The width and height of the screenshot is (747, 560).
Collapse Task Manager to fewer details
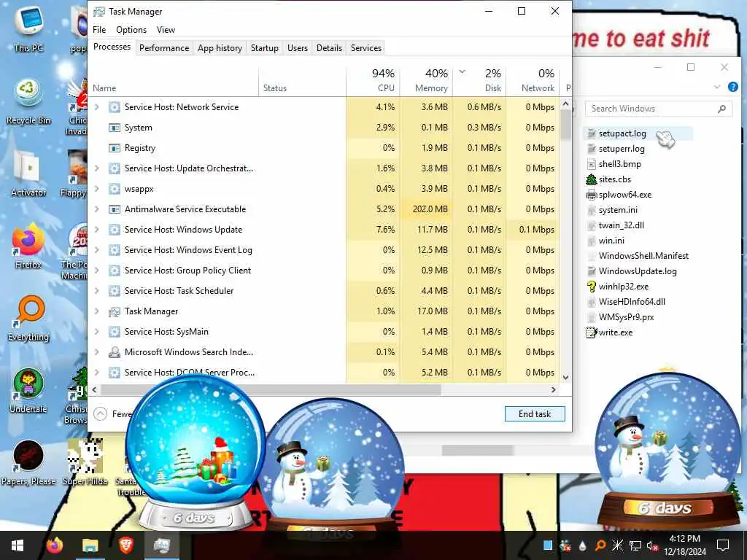[x=101, y=414]
